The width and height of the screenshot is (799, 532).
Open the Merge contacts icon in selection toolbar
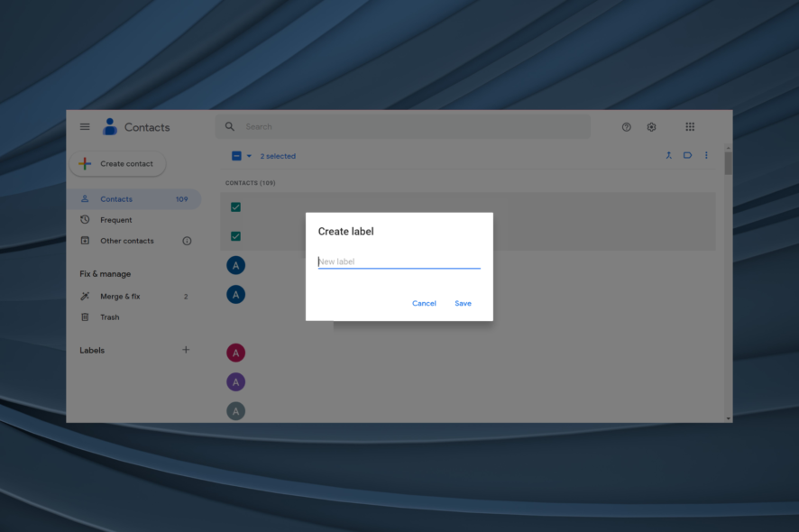(x=668, y=155)
